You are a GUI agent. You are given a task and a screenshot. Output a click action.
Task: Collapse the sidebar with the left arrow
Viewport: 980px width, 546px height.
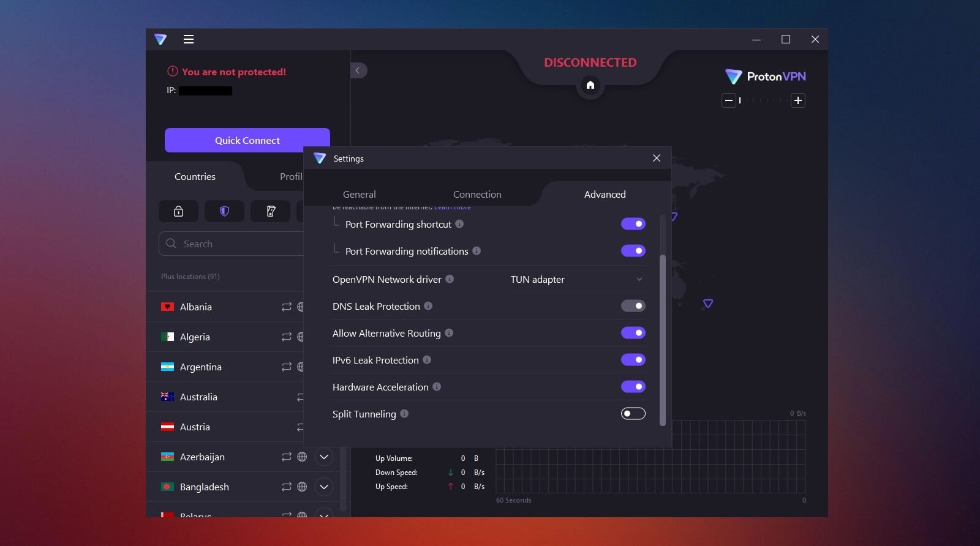358,70
